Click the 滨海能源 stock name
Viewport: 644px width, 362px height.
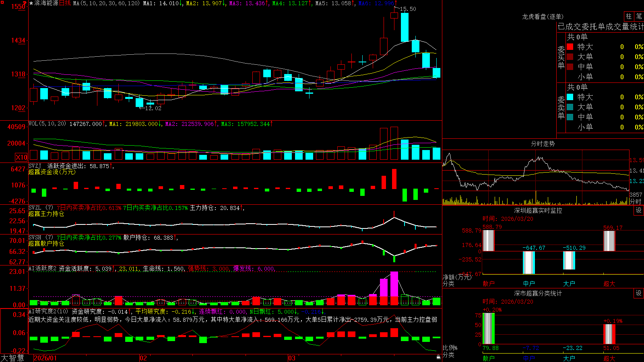(47, 3)
